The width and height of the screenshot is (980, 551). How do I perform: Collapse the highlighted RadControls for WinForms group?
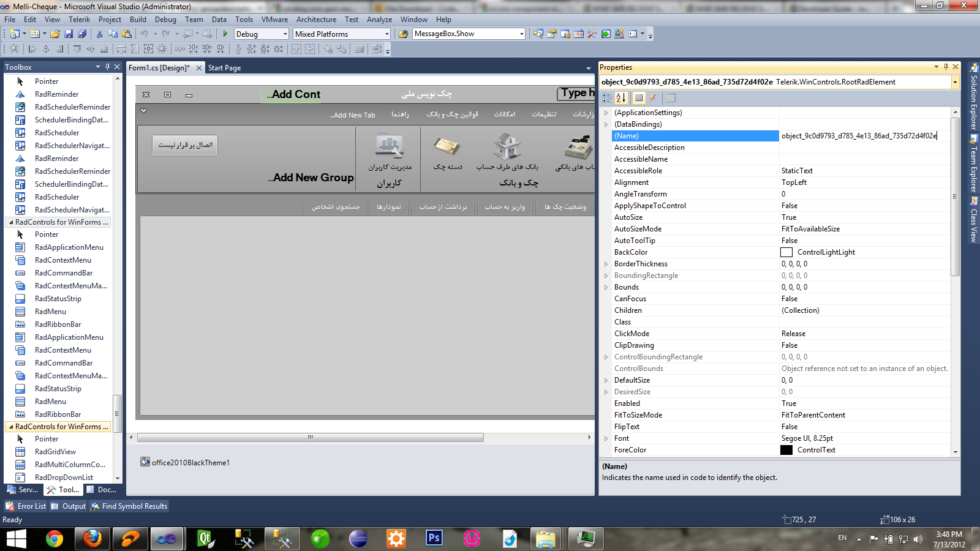[x=11, y=427]
